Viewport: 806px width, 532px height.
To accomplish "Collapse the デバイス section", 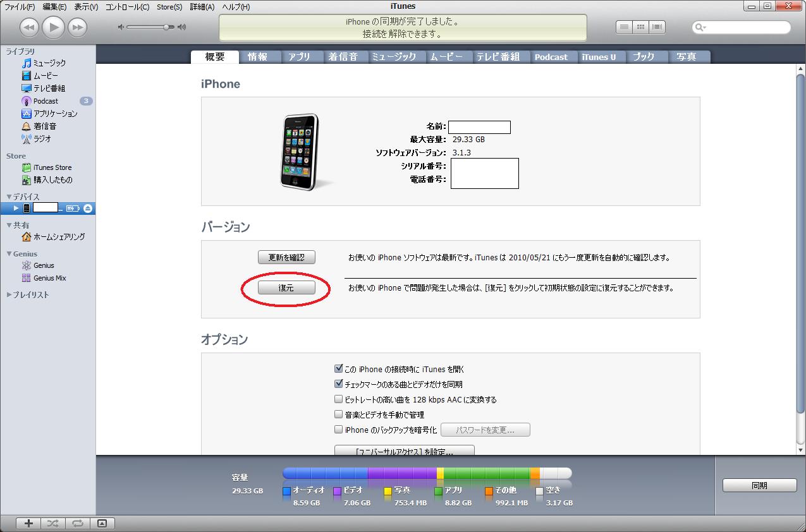I will point(9,196).
